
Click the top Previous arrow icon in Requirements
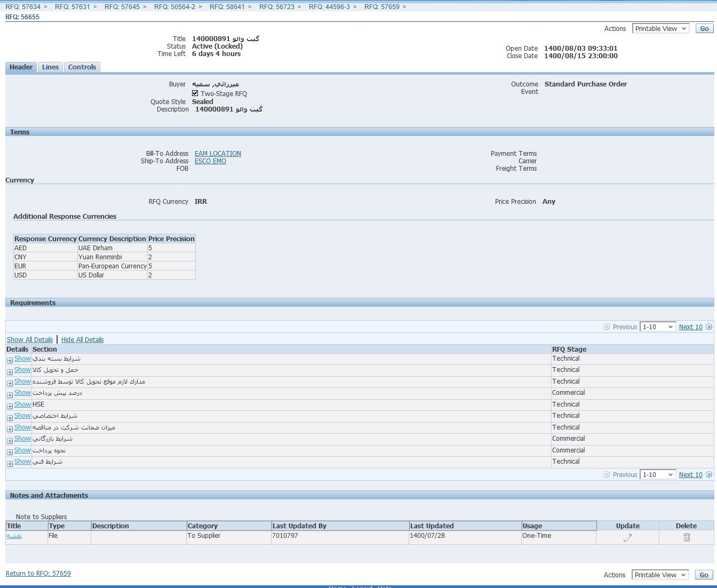point(607,327)
